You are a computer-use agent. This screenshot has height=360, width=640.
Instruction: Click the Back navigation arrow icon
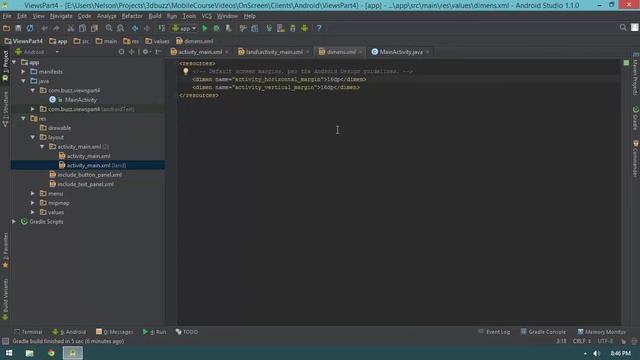click(135, 28)
